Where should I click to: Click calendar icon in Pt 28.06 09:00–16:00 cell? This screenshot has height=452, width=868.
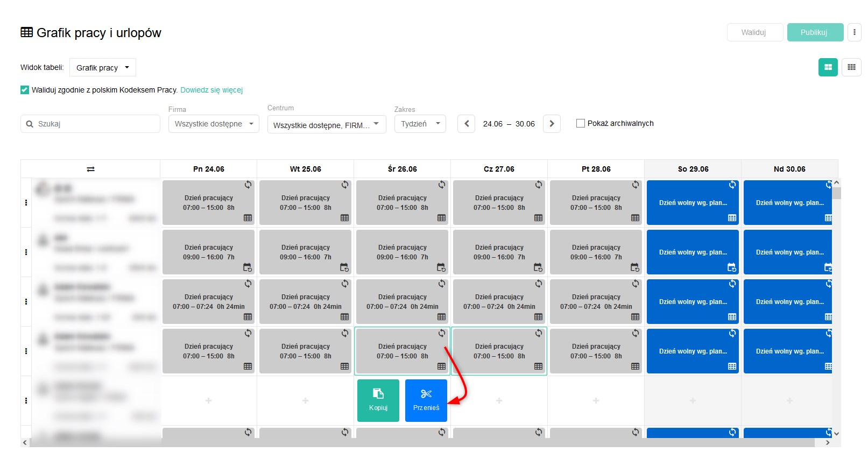[x=635, y=267]
